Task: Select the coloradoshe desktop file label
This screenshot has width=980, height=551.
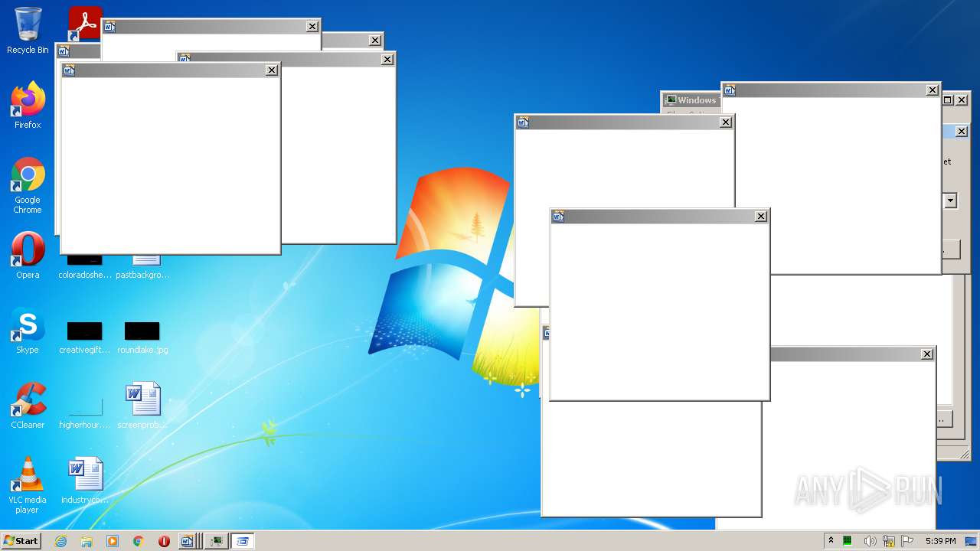Action: tap(84, 275)
